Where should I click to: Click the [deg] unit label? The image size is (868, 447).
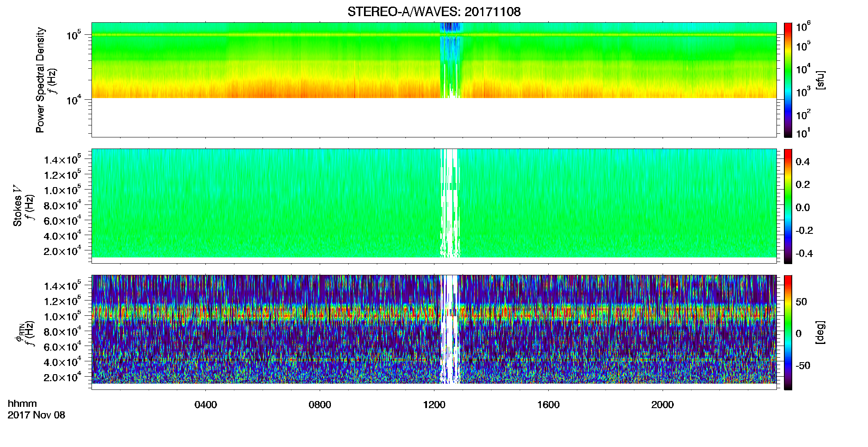[x=820, y=332]
